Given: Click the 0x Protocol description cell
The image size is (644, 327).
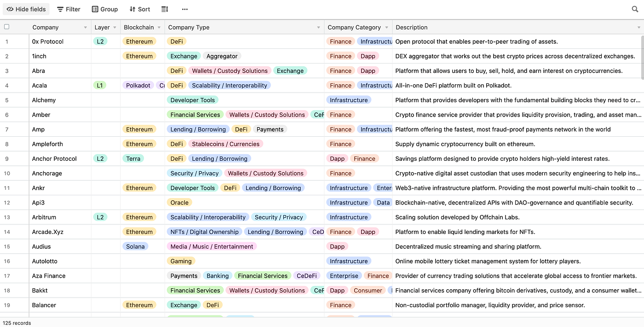Looking at the screenshot, I should pos(518,41).
